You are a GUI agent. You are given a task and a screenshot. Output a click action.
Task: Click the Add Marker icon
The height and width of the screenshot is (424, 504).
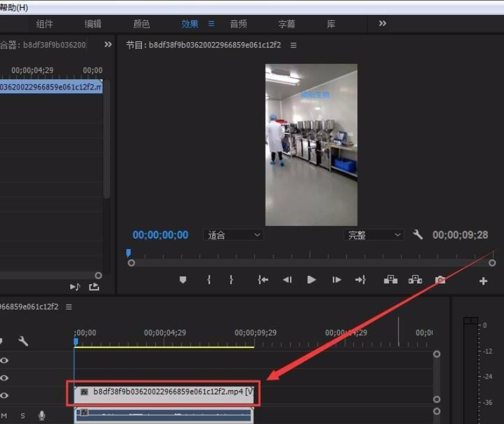coord(183,280)
